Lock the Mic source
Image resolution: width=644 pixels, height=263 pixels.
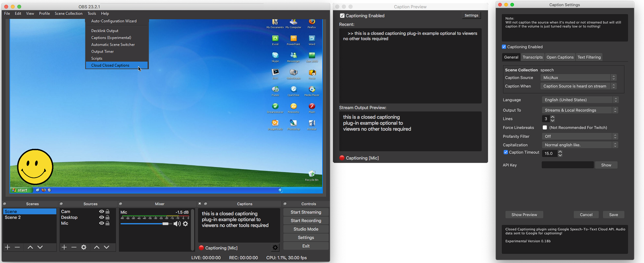pos(108,224)
